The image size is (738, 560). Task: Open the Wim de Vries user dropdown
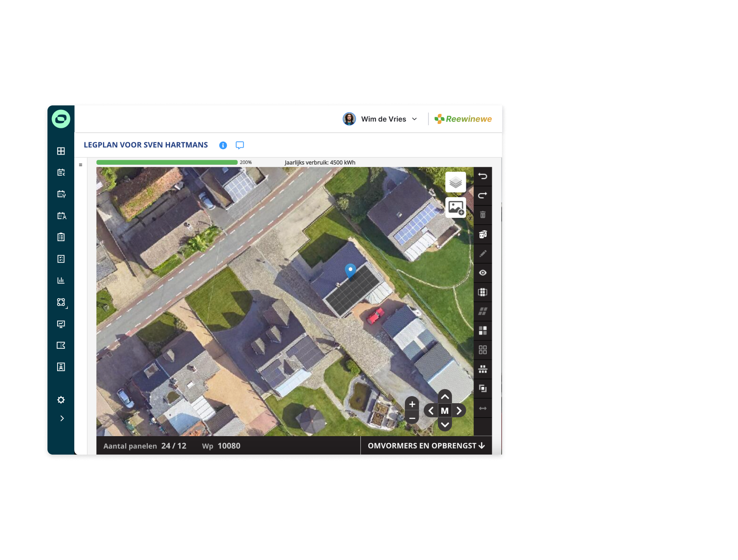coord(381,119)
